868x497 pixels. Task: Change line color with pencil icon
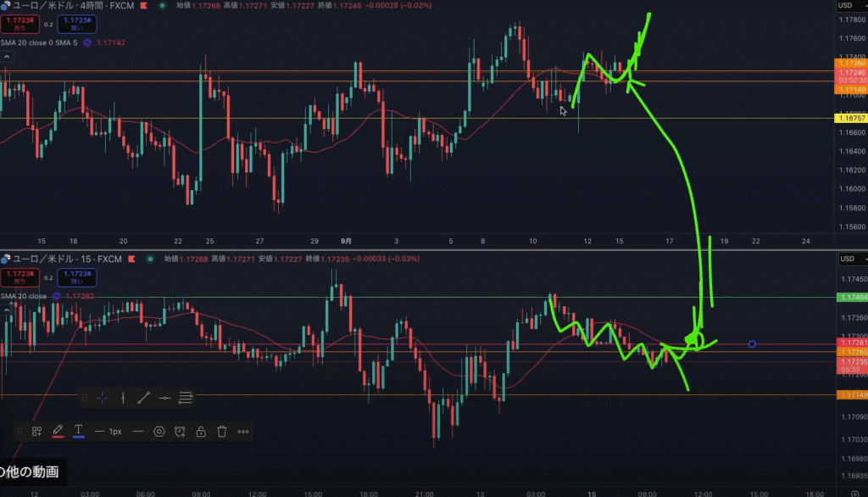58,431
